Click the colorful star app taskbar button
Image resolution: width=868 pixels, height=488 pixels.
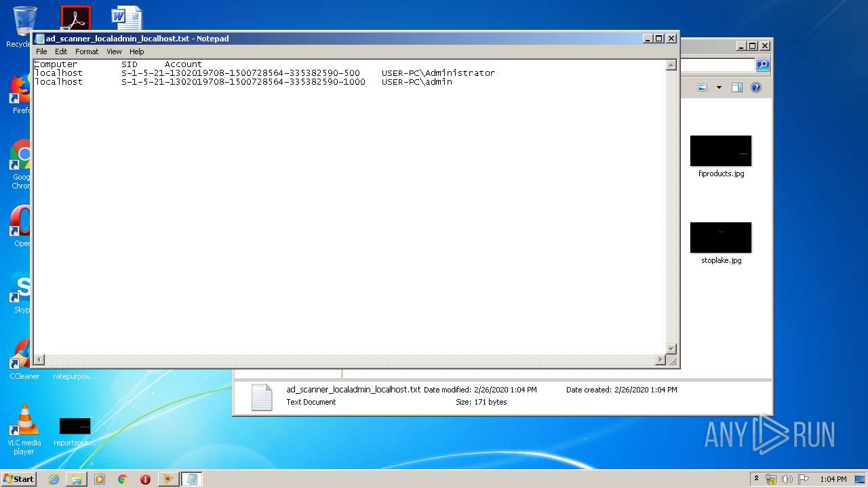[168, 479]
